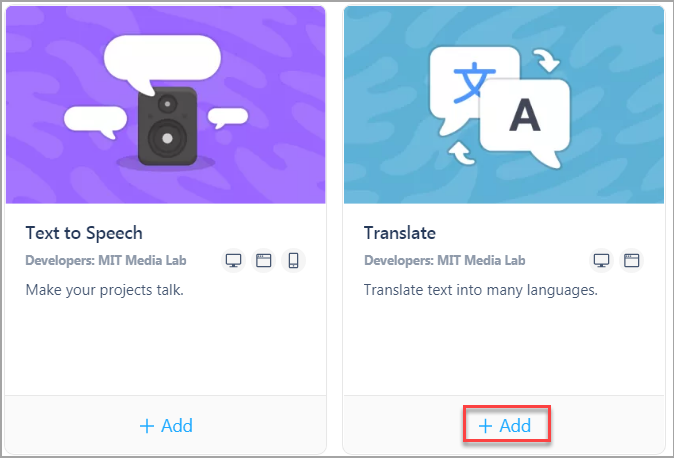This screenshot has width=674, height=458.
Task: Click the browser window icon on Translate card
Action: [631, 261]
